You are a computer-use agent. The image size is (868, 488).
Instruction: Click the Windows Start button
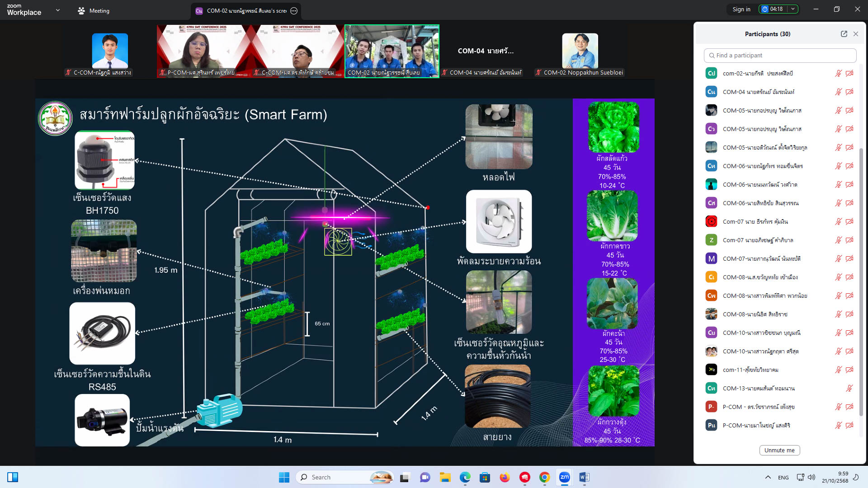[x=284, y=477]
